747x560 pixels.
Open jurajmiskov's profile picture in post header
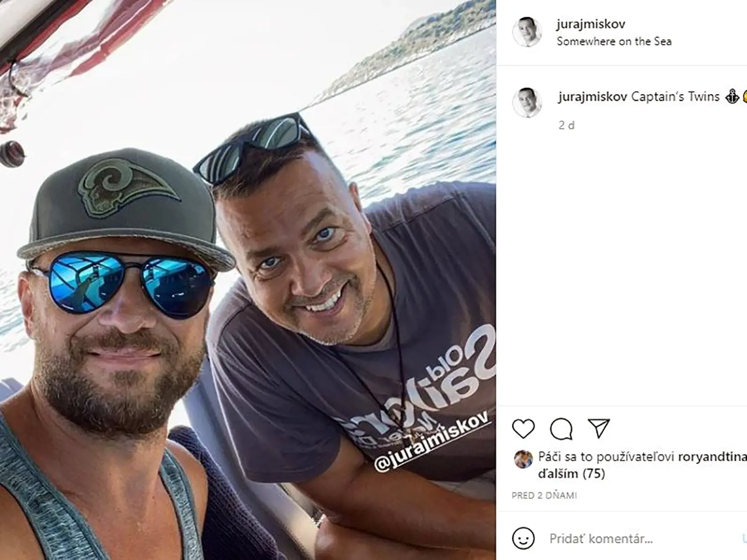pyautogui.click(x=527, y=32)
